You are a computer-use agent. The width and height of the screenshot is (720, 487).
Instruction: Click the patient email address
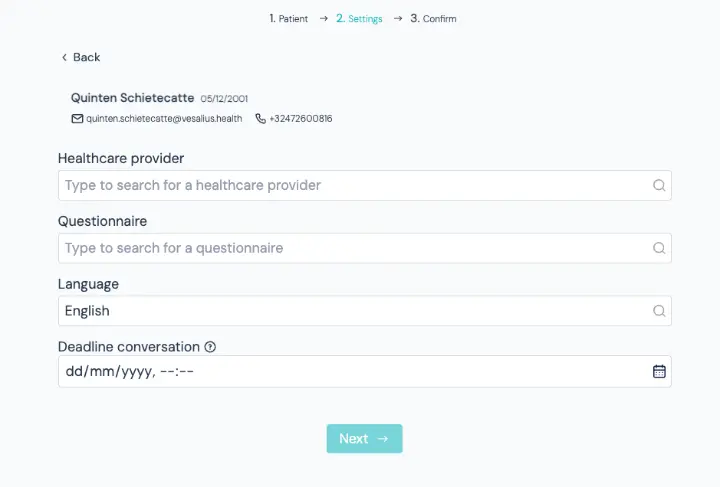pyautogui.click(x=164, y=119)
